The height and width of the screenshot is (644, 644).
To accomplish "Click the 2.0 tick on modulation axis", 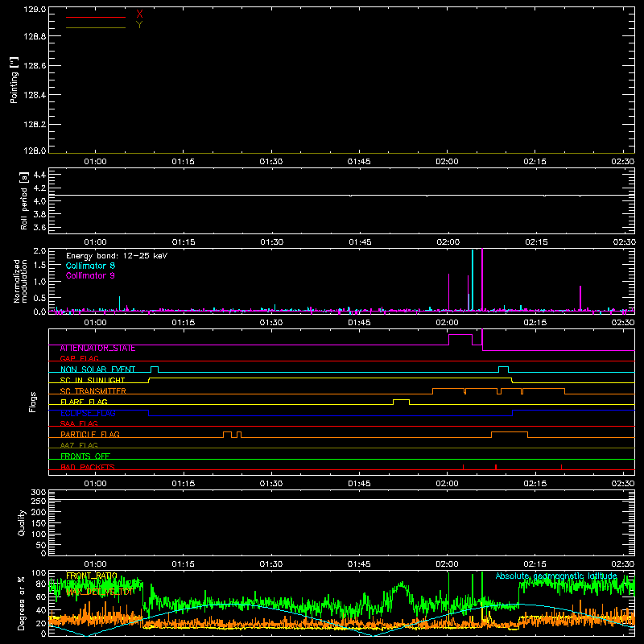I will tap(39, 250).
